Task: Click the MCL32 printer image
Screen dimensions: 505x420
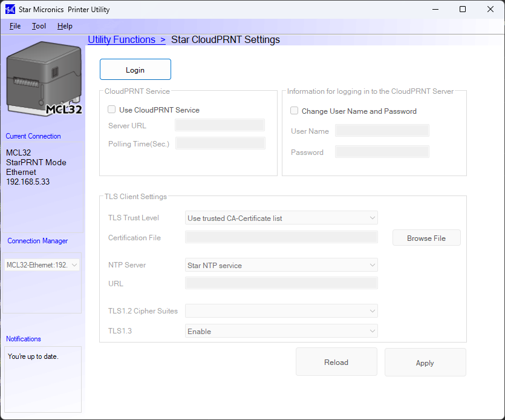Action: pyautogui.click(x=44, y=79)
